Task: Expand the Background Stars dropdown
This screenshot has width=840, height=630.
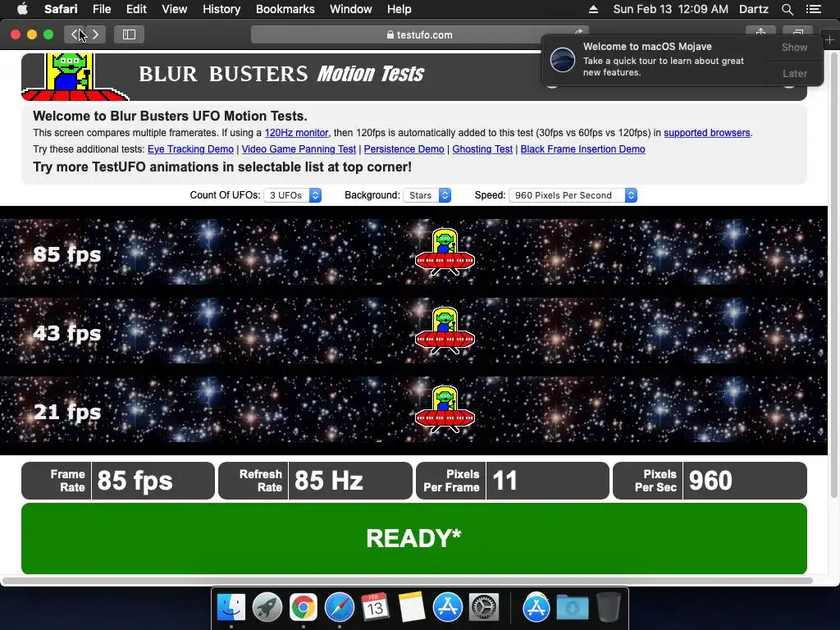Action: coord(427,195)
